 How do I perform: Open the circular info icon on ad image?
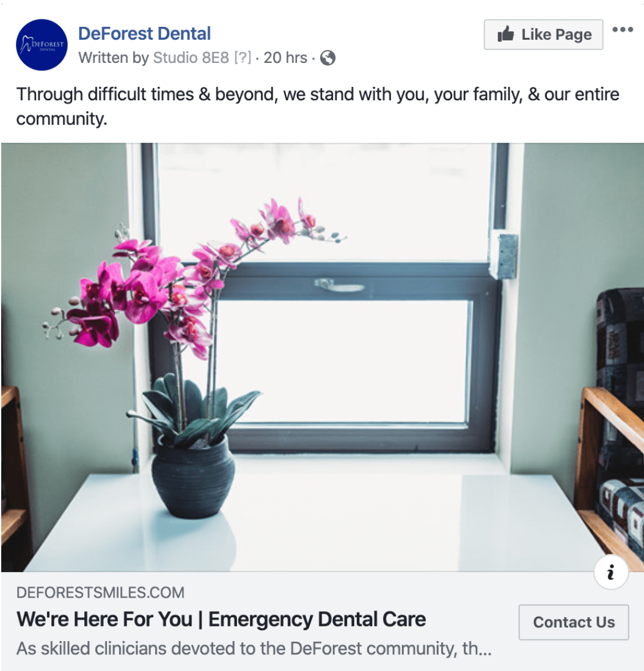pos(611,572)
